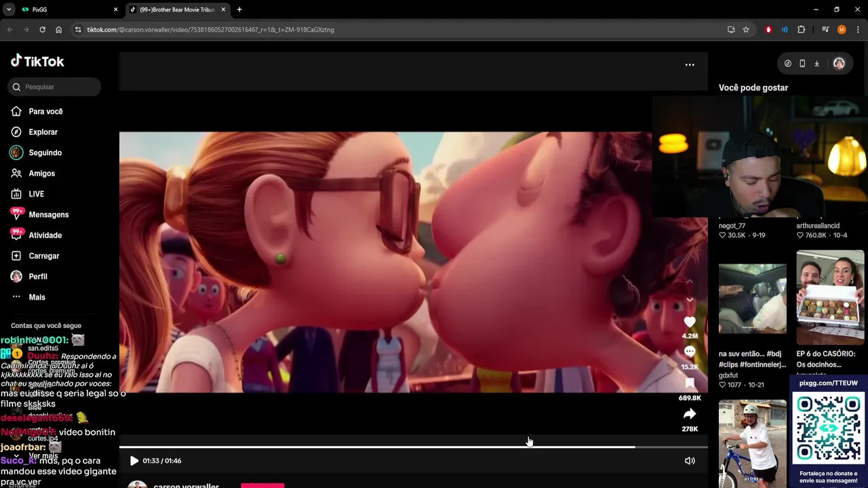
Task: Go to the previous video with the up chevron
Action: click(690, 281)
